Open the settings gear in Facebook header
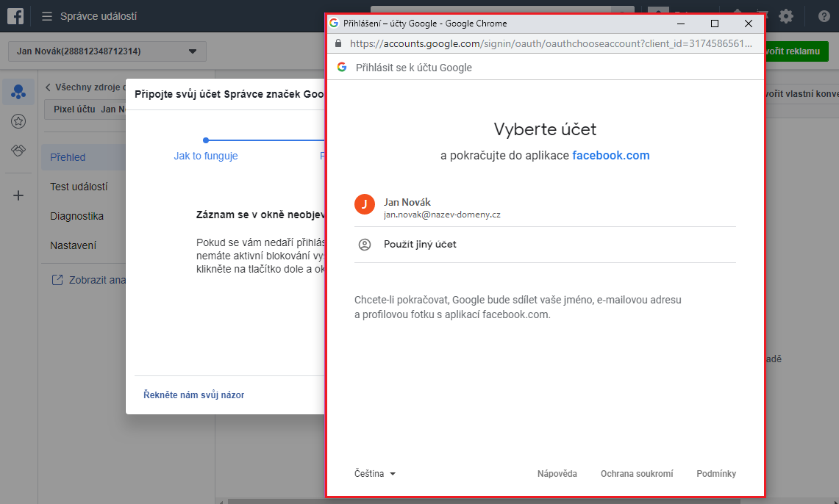Image resolution: width=839 pixels, height=504 pixels. (x=785, y=16)
